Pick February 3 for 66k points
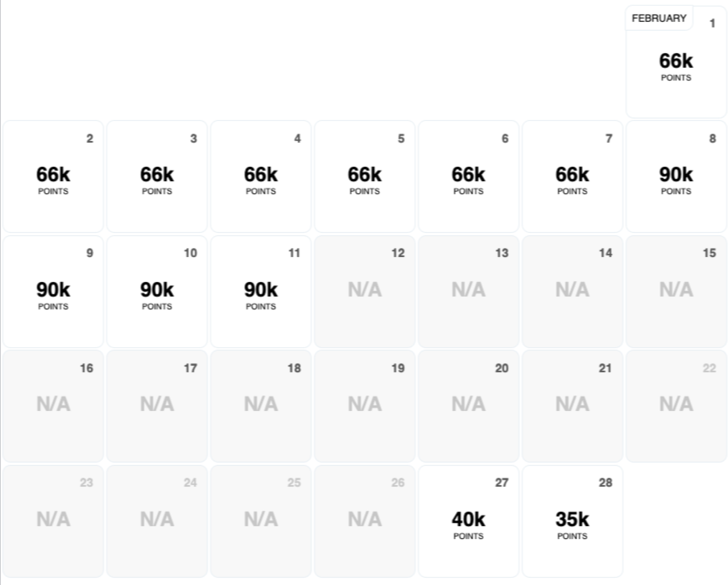Screen dimensions: 728x585 pyautogui.click(x=157, y=177)
